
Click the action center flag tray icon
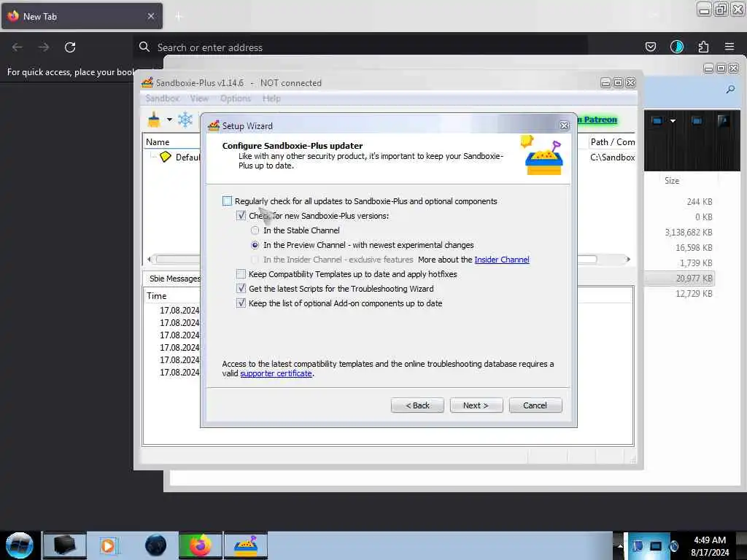tap(638, 545)
